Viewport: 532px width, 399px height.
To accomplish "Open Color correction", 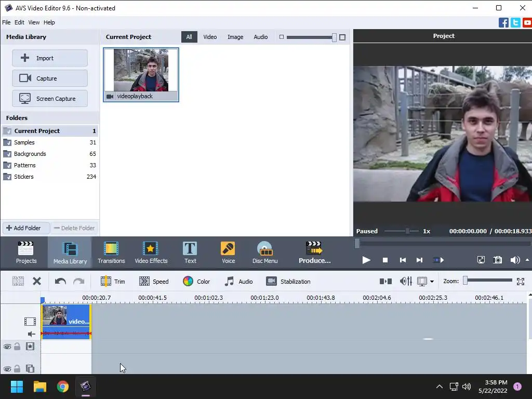I will pos(196,281).
